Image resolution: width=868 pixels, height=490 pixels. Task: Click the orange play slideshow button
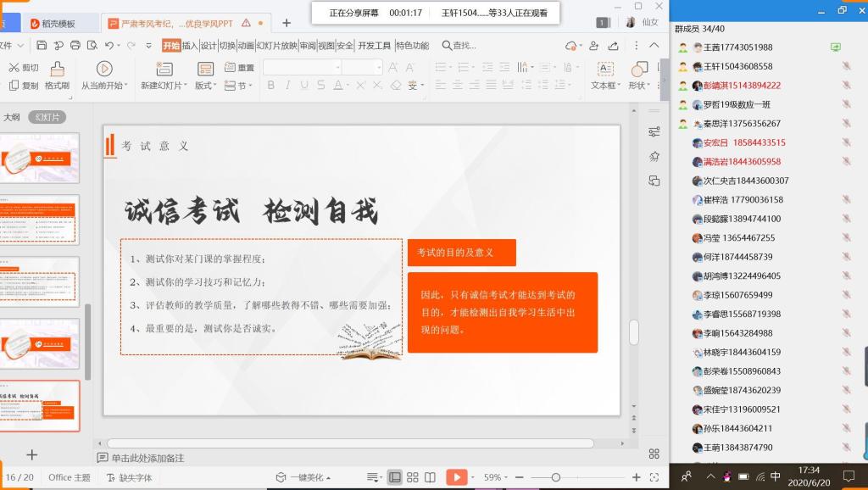point(457,477)
